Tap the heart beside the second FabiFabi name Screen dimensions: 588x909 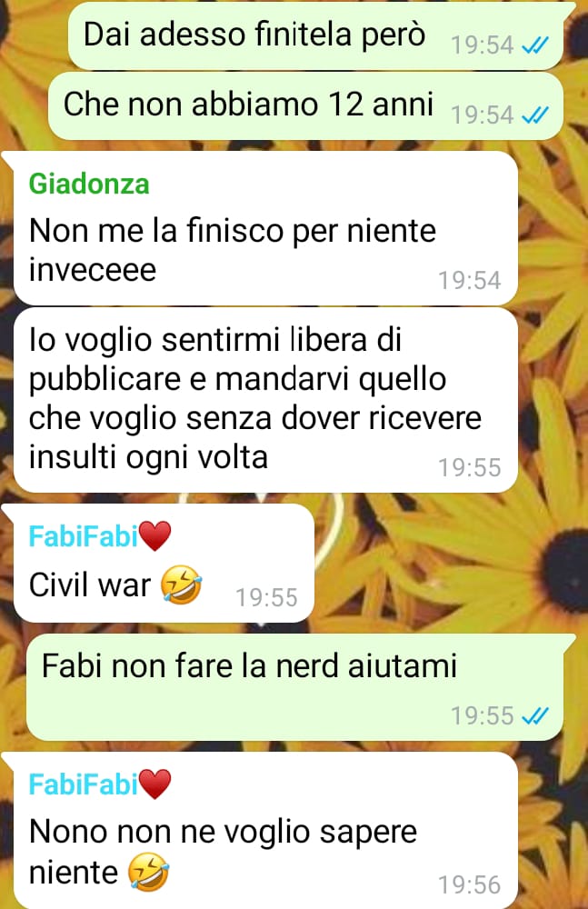coord(154,784)
